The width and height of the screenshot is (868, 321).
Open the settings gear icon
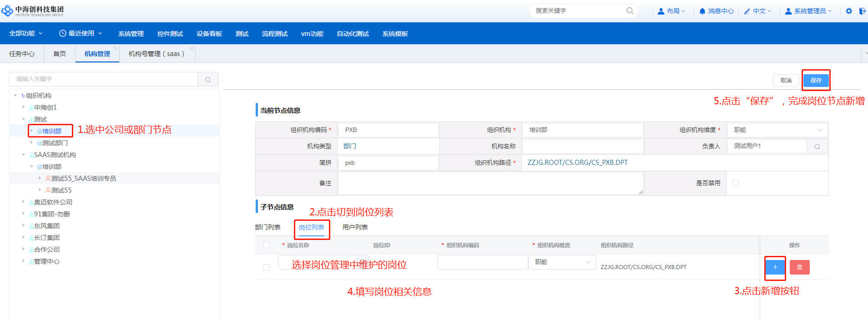coord(849,11)
